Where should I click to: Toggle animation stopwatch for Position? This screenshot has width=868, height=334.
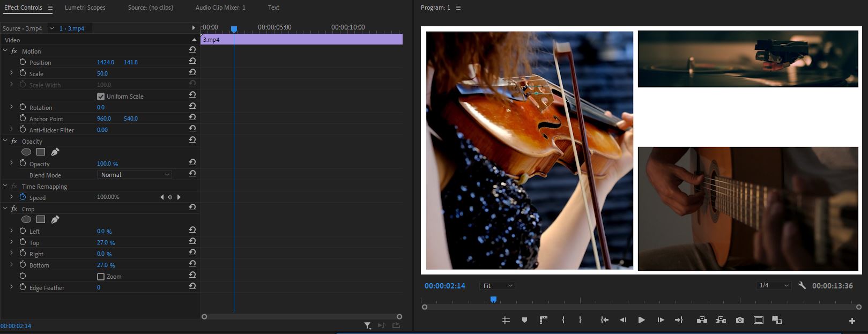coord(23,62)
